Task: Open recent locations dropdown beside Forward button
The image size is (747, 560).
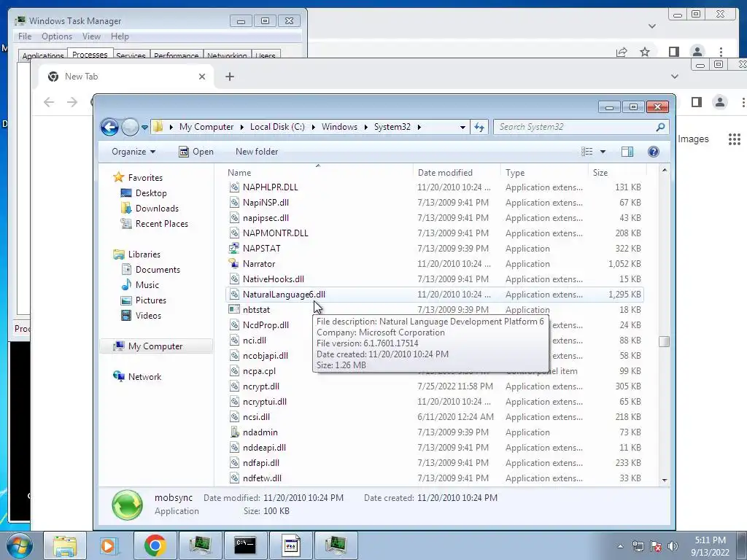Action: click(x=145, y=127)
